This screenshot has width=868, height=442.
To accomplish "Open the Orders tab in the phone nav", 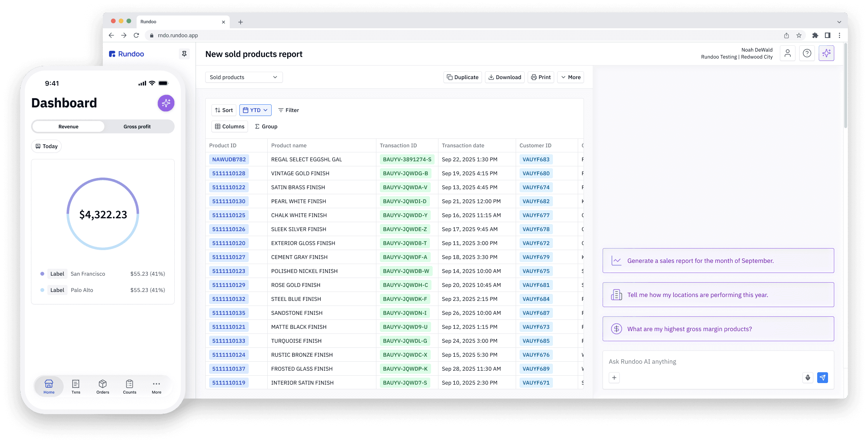I will click(102, 387).
